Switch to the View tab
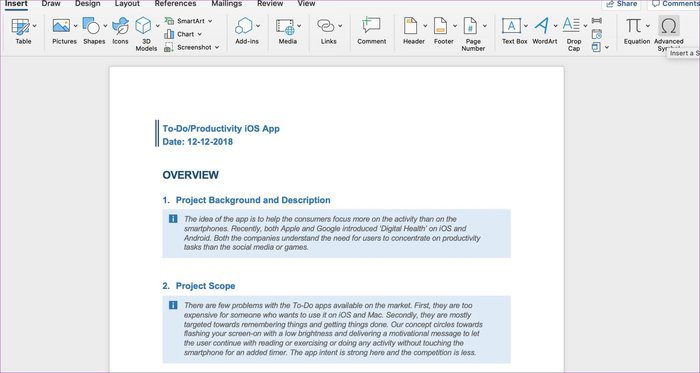 [306, 4]
